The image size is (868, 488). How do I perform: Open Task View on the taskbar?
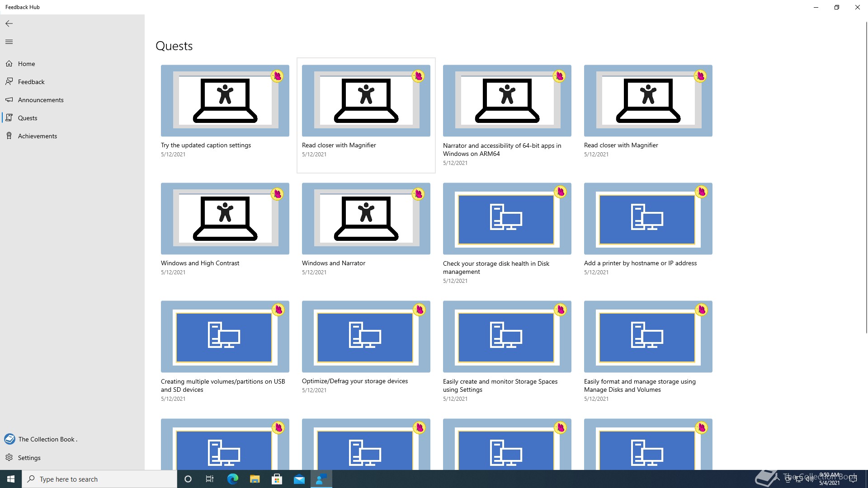(210, 479)
